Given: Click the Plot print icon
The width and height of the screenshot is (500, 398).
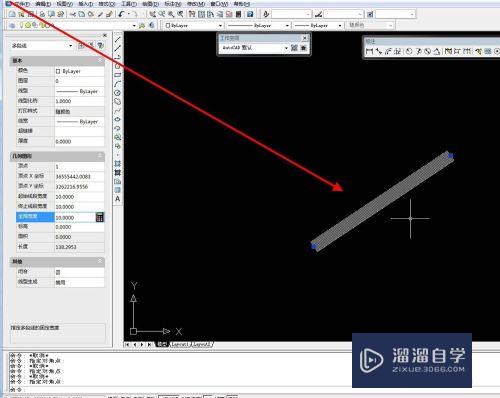Looking at the screenshot, I should point(42,14).
